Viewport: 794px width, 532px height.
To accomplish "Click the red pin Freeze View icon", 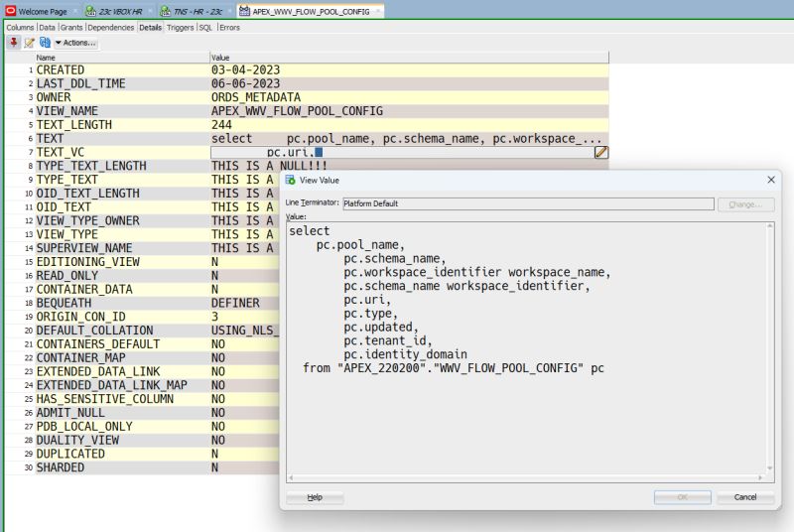I will pos(14,43).
